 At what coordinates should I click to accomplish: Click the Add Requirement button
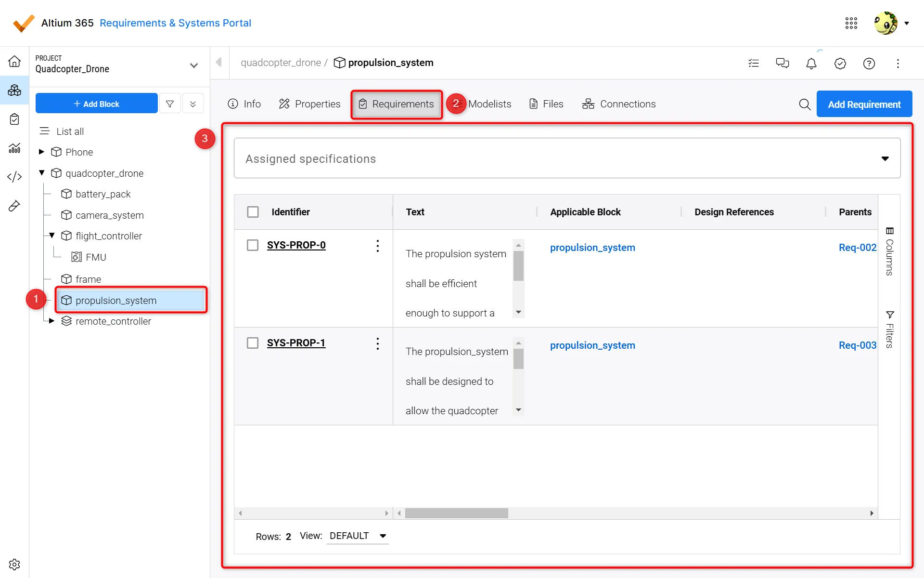pyautogui.click(x=864, y=104)
